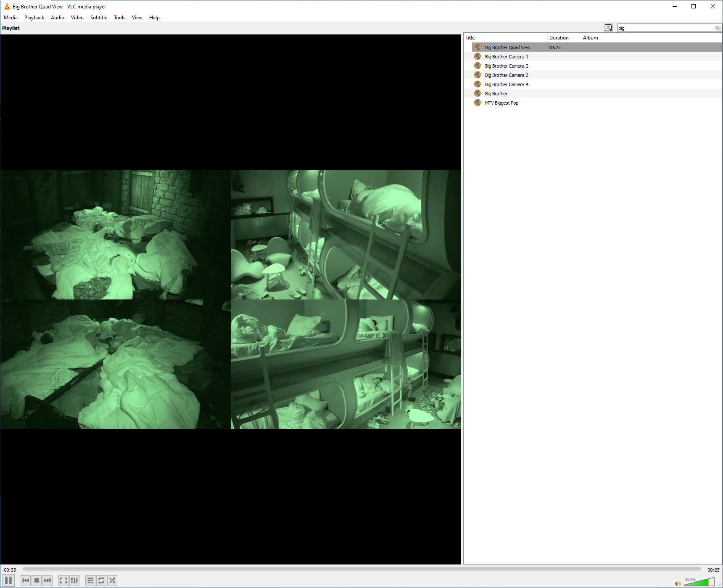723x588 pixels.
Task: Toggle fullscreen video mode
Action: 63,580
